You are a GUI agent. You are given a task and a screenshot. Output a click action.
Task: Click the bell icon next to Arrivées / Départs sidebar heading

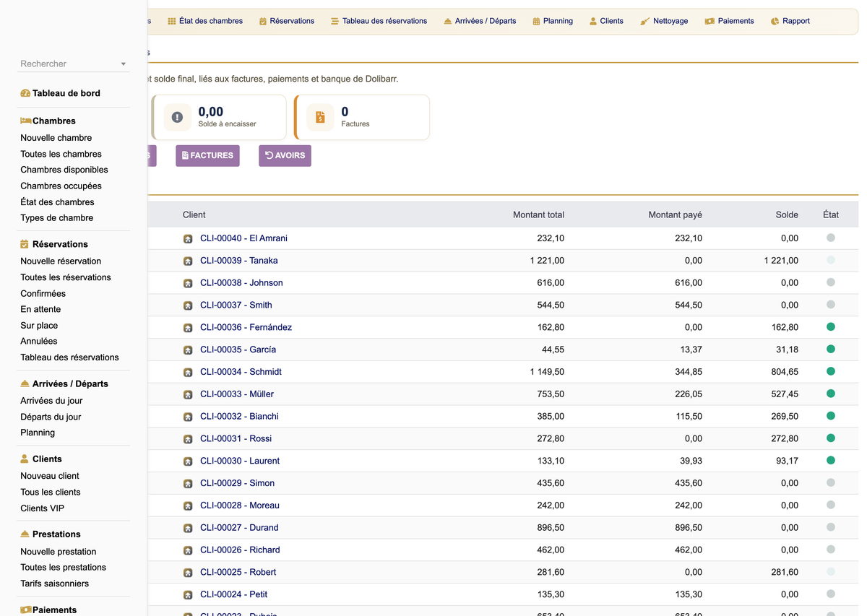(25, 383)
